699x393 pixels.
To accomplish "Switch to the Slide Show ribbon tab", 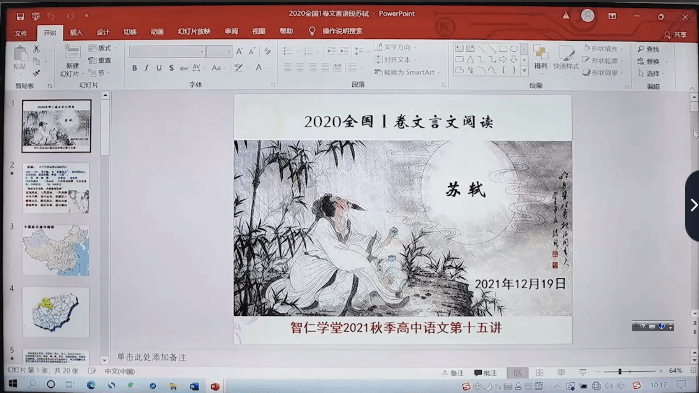I will [x=194, y=32].
